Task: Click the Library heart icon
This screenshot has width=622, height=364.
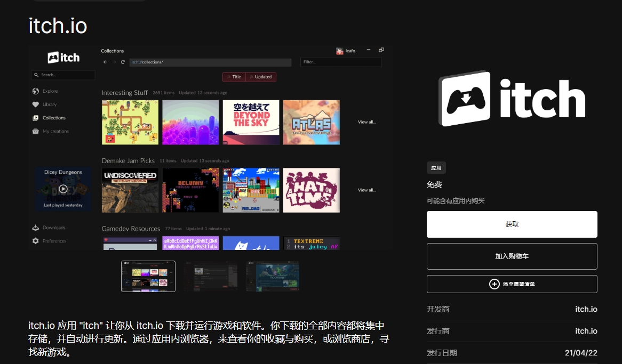Action: (36, 104)
